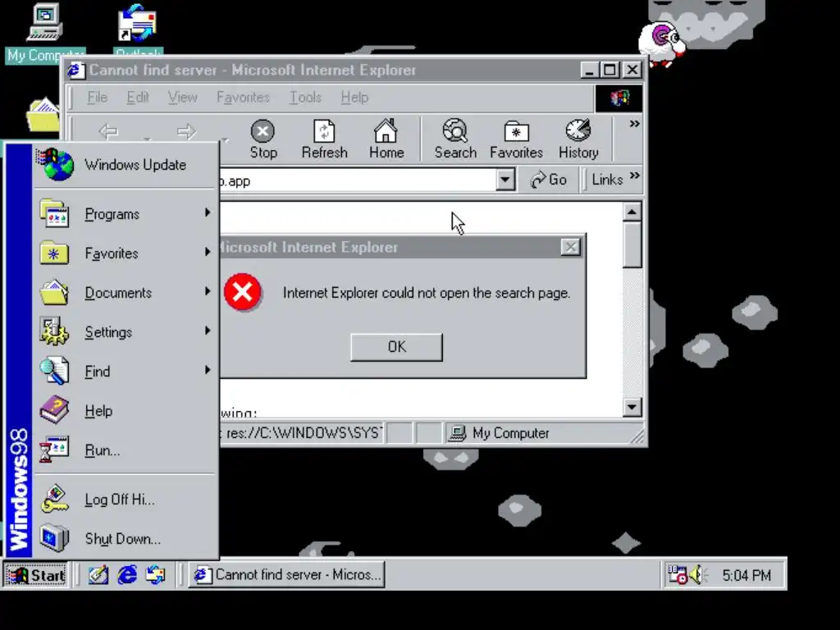The image size is (840, 630).
Task: Open the Edit menu
Action: pos(138,98)
